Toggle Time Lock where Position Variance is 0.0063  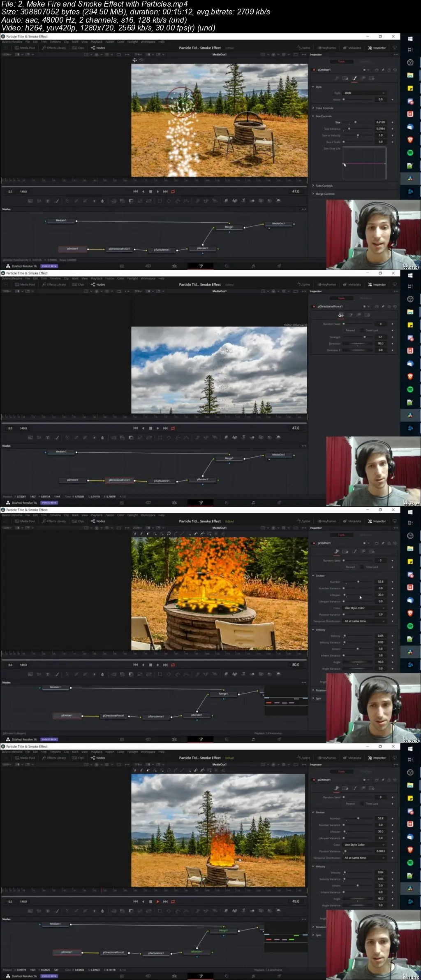(x=363, y=803)
